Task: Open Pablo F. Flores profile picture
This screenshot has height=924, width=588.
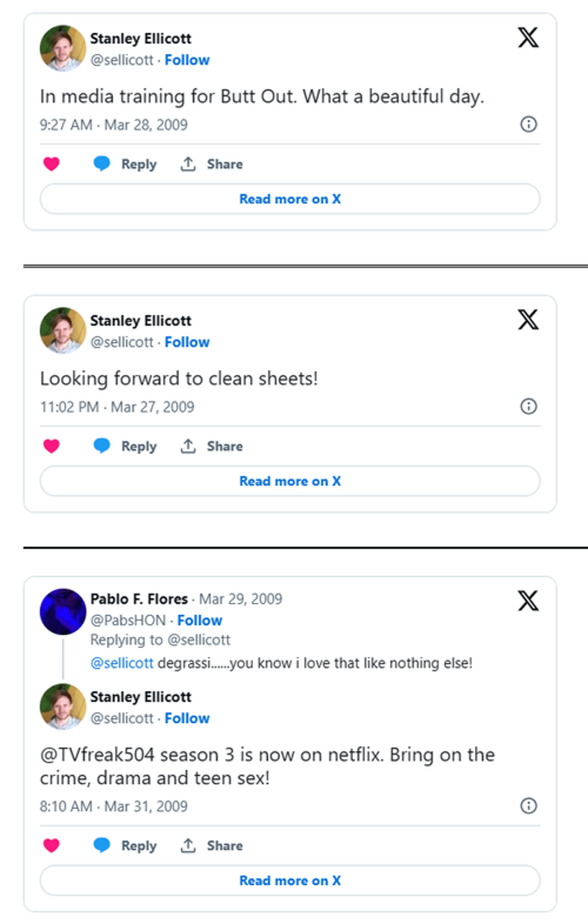Action: 63,611
